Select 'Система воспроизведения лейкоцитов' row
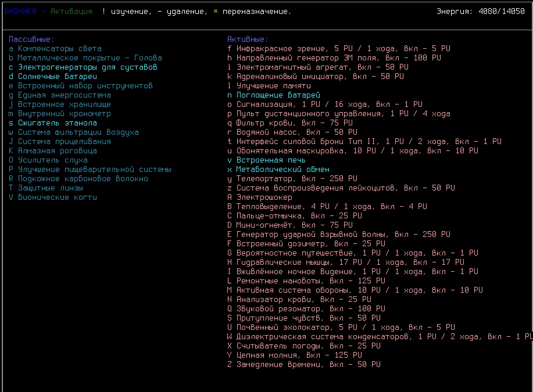Image resolution: width=533 pixels, height=392 pixels. click(341, 188)
